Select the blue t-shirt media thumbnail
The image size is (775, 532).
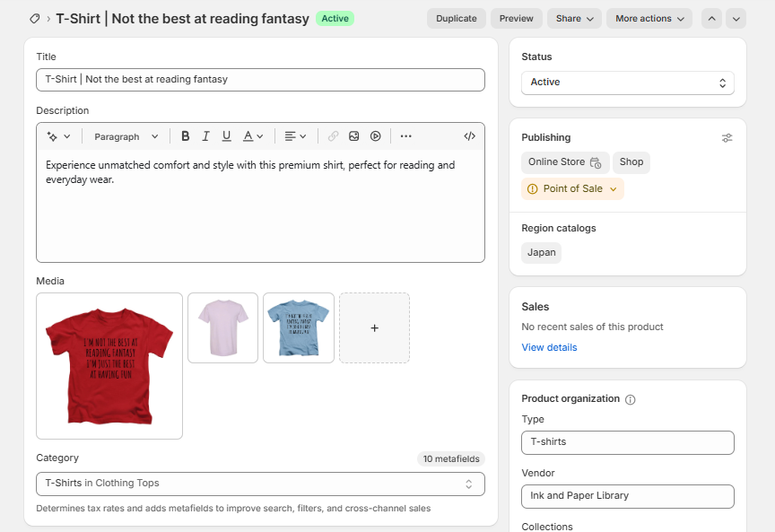(298, 327)
